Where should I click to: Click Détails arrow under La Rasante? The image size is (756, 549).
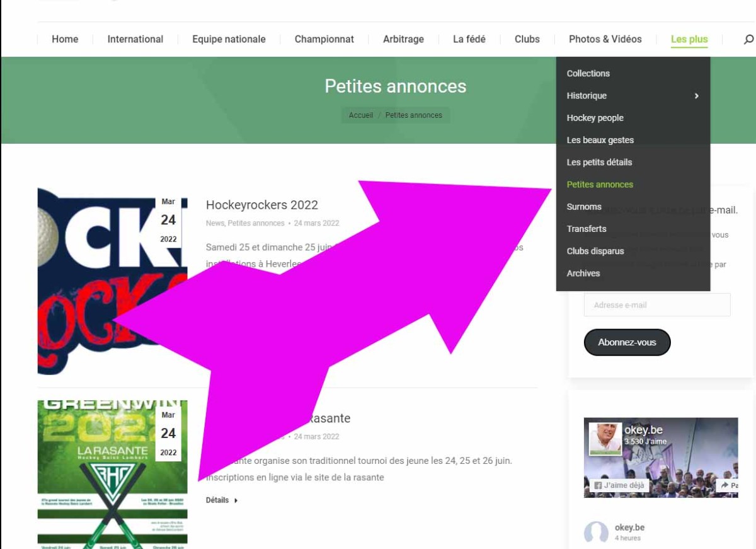tap(222, 500)
